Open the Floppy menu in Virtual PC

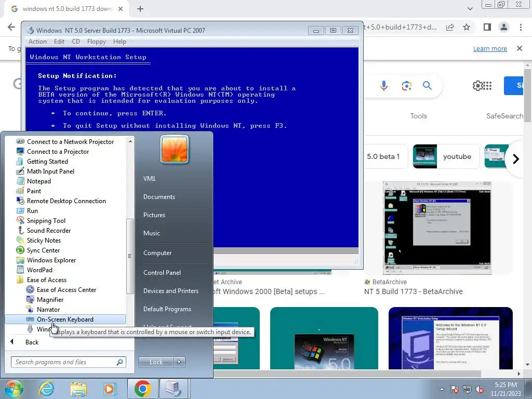point(96,42)
